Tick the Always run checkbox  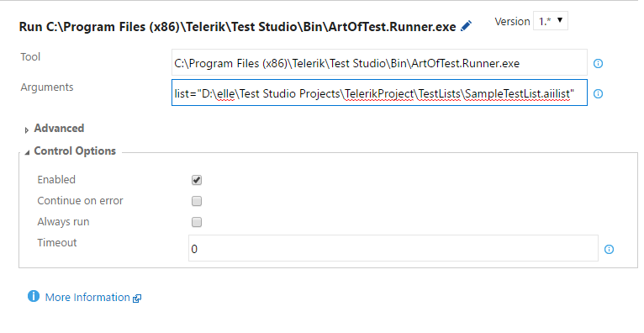click(x=197, y=222)
